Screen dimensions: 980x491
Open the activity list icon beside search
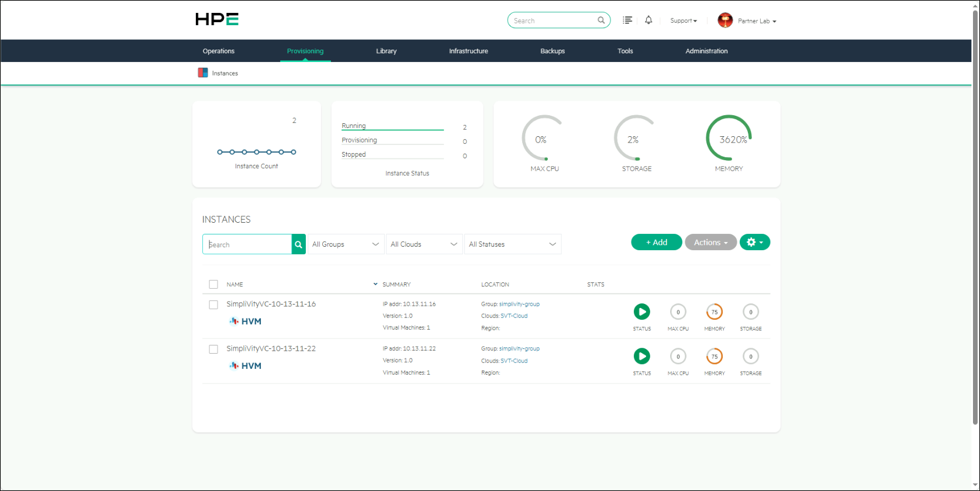[627, 20]
